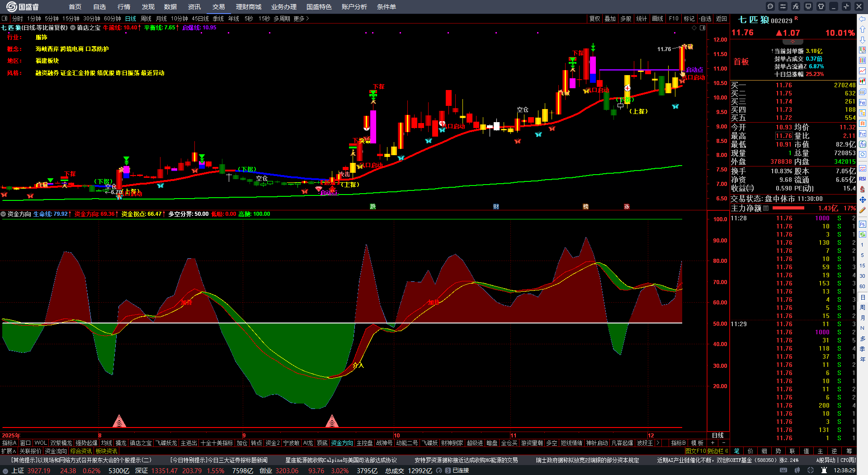Screen dimensions: 868x475
Task: Open the 图文F10 link
Action: pos(695,451)
